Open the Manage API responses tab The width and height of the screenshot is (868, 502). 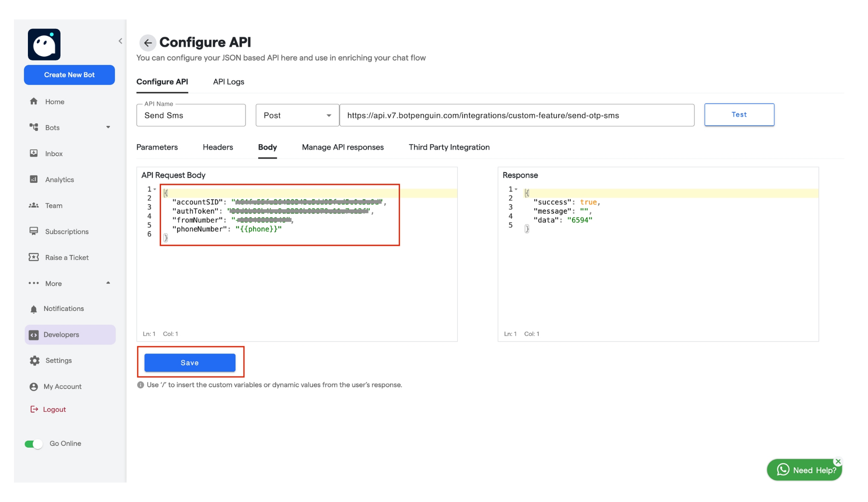(342, 147)
